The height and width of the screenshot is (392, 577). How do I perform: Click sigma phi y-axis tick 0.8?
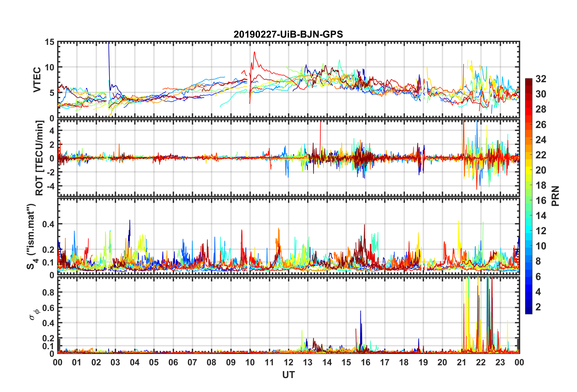coord(48,292)
